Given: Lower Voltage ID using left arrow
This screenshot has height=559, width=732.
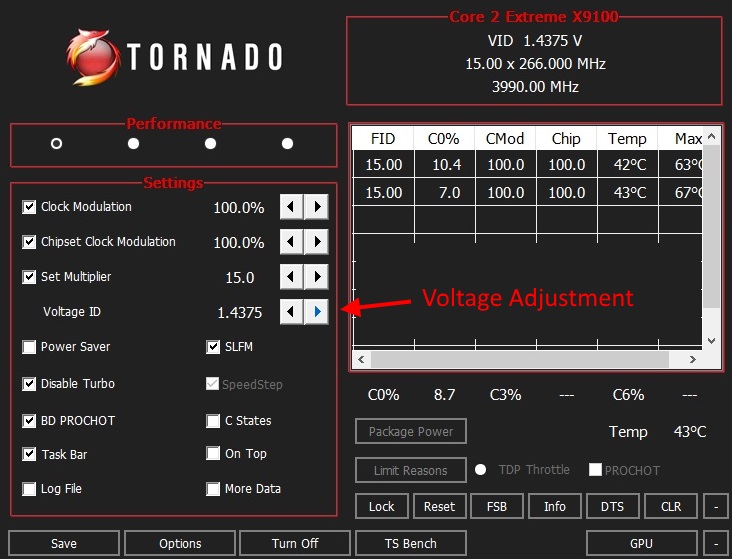Looking at the screenshot, I should click(291, 311).
